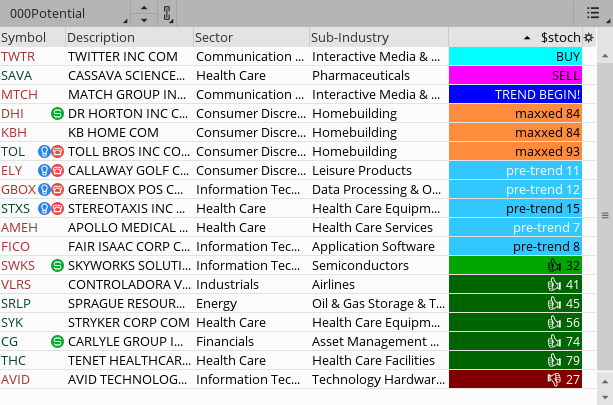Screen dimensions: 613x405
Task: Click the magenta SELL cell for SAVA
Action: (x=515, y=75)
